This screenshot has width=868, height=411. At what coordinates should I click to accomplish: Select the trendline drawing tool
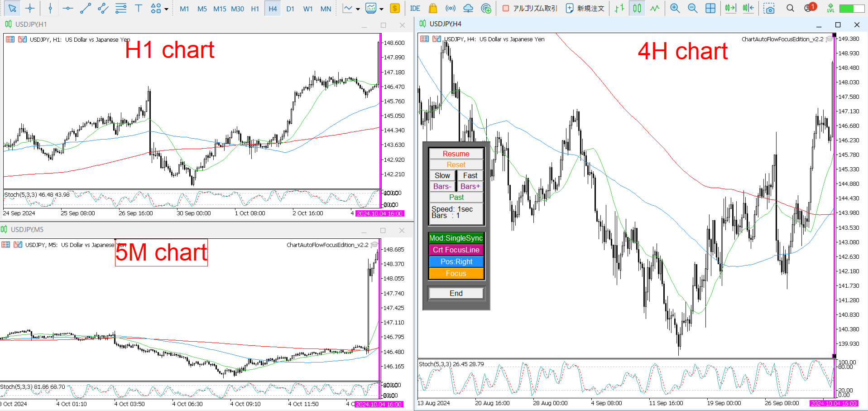click(x=86, y=8)
